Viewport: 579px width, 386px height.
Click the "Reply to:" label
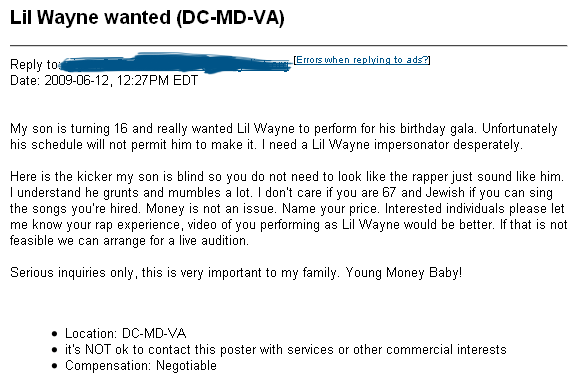34,64
